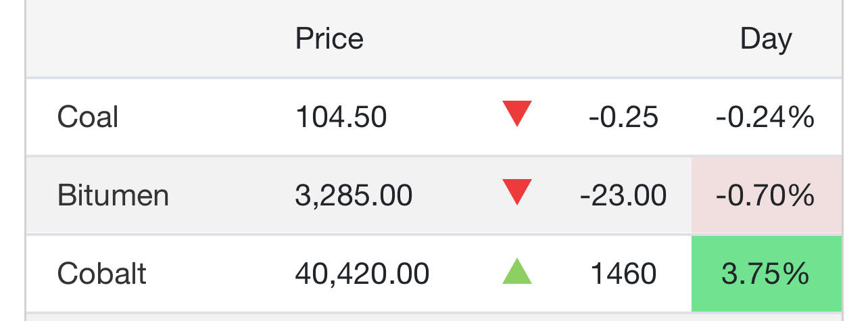Click Coal's -0.25 change value

tap(623, 117)
